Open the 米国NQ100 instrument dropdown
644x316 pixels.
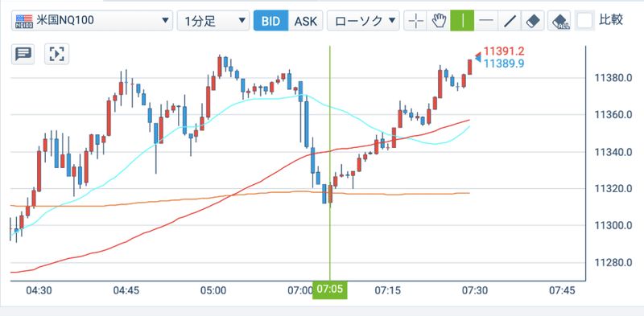pyautogui.click(x=92, y=21)
